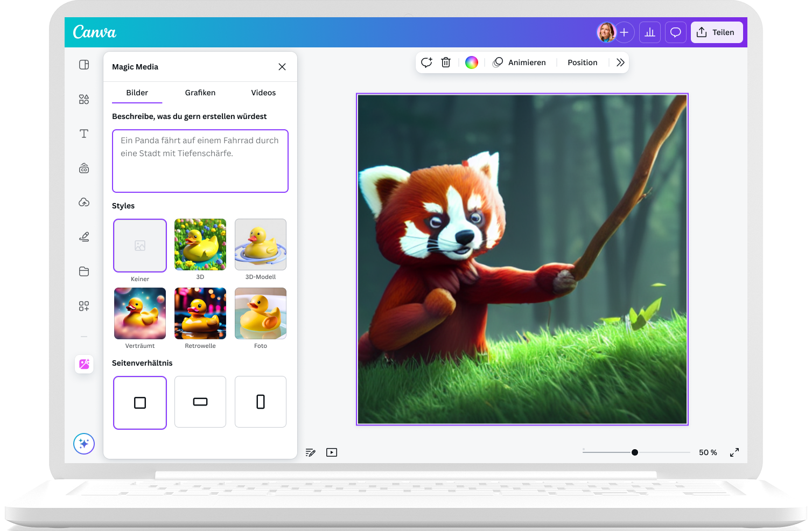Switch to the Grafiken tab
The width and height of the screenshot is (812, 531).
pyautogui.click(x=200, y=93)
